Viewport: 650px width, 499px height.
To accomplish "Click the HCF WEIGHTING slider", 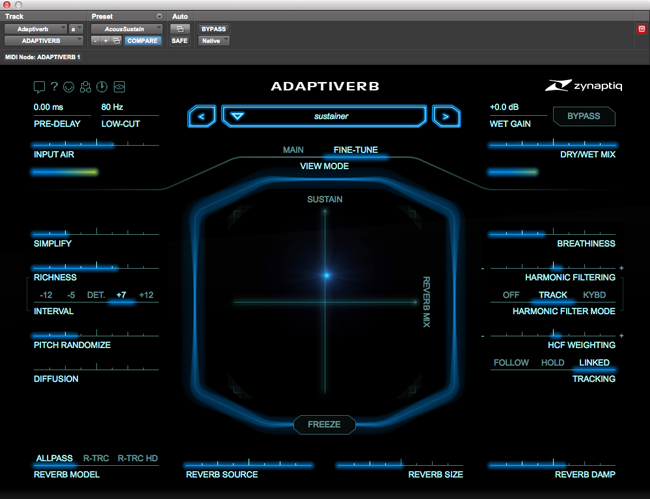I will click(553, 335).
